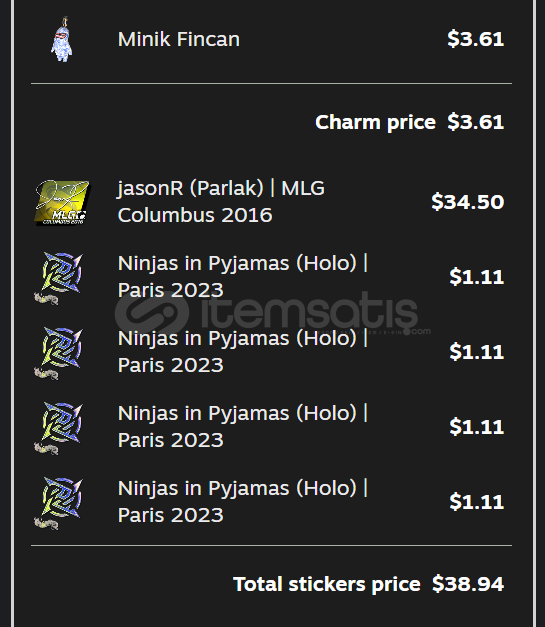Screen dimensions: 545x627
Task: Click the first sticker's $1.11 price
Action: pyautogui.click(x=477, y=277)
